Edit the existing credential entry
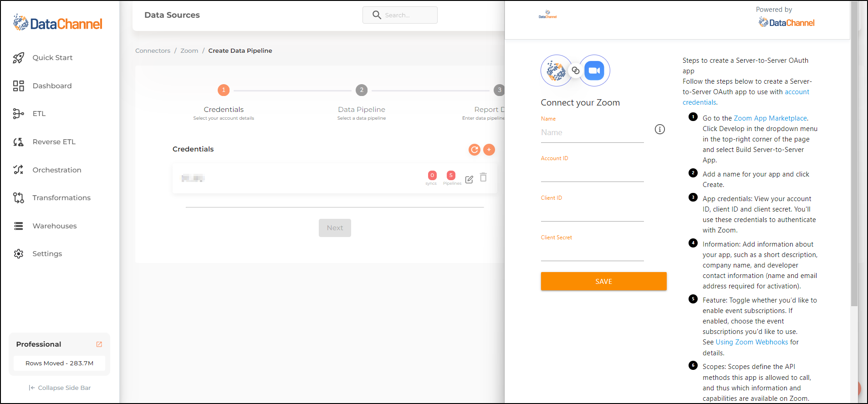Viewport: 868px width, 404px height. [469, 179]
